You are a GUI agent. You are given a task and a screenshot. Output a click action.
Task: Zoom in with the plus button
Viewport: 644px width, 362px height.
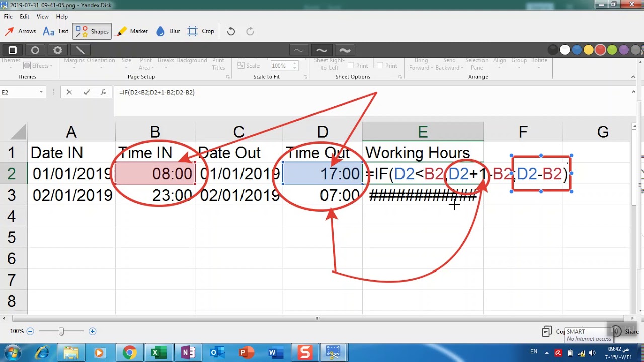[92, 331]
